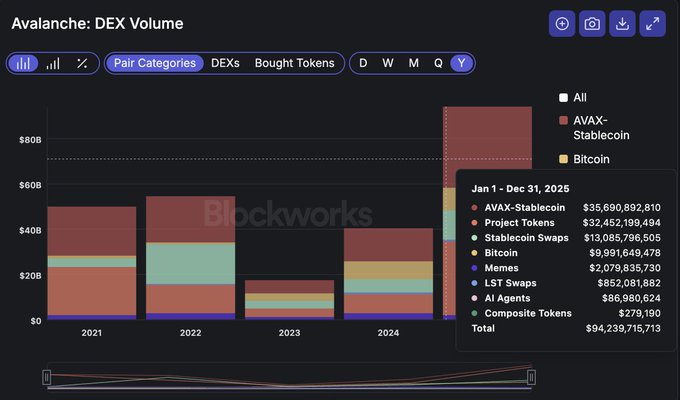
Task: Toggle the AVAX-Stablecoin legend swatch
Action: pyautogui.click(x=564, y=120)
